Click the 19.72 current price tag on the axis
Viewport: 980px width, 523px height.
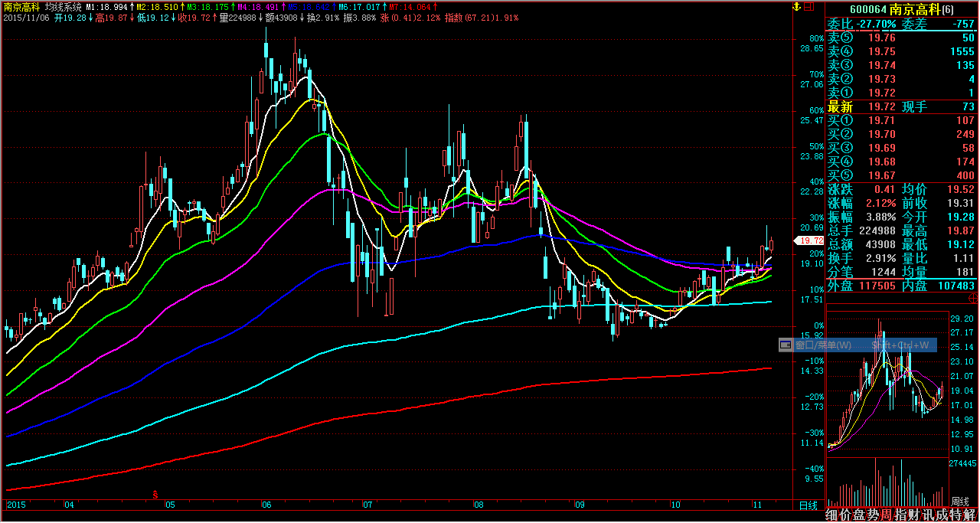pos(811,240)
